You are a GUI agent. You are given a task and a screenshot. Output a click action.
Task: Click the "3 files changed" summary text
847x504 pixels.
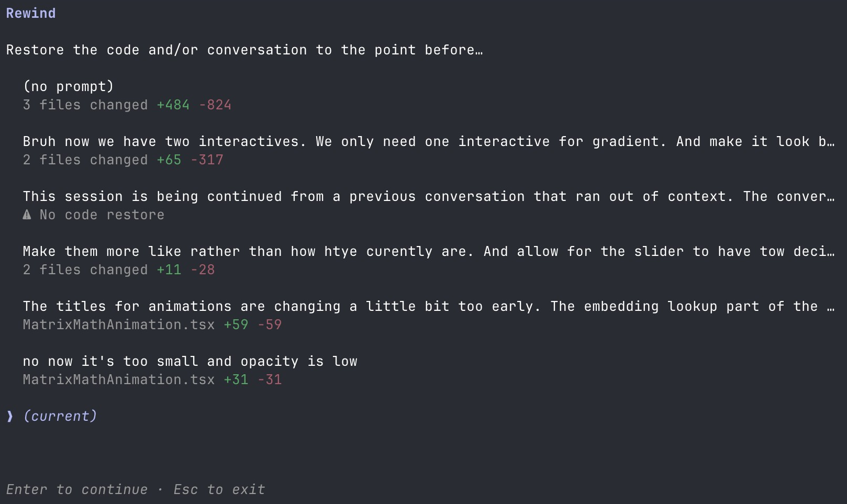coord(85,105)
